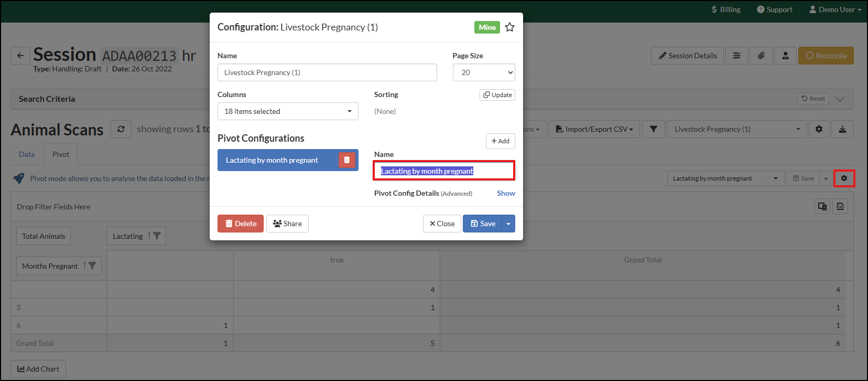
Task: Open the Import/Export CSV dropdown
Action: click(594, 129)
